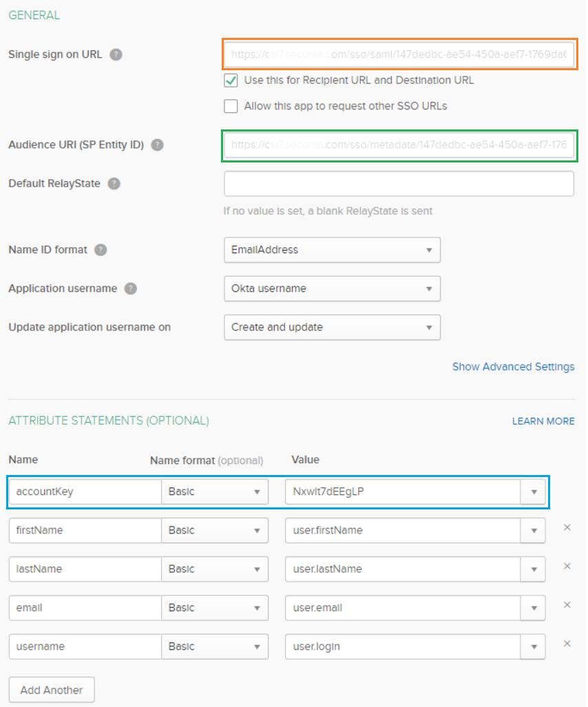Viewport: 588px width, 707px height.
Task: Expand value dropdown for user.email
Action: coord(534,608)
